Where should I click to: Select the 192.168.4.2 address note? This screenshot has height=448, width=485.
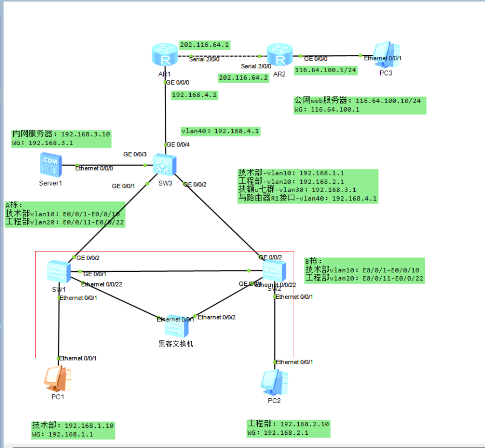coord(194,95)
